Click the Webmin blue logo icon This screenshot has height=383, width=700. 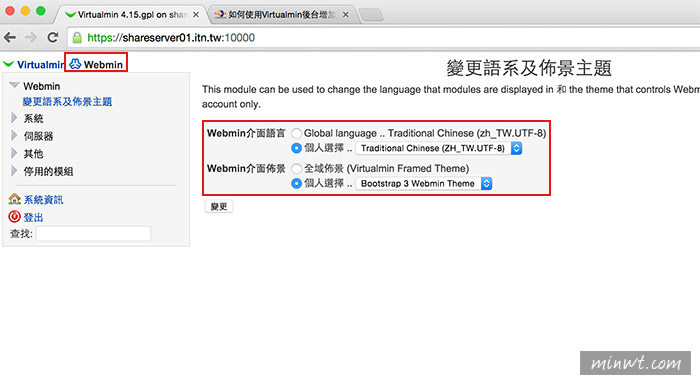pos(75,64)
